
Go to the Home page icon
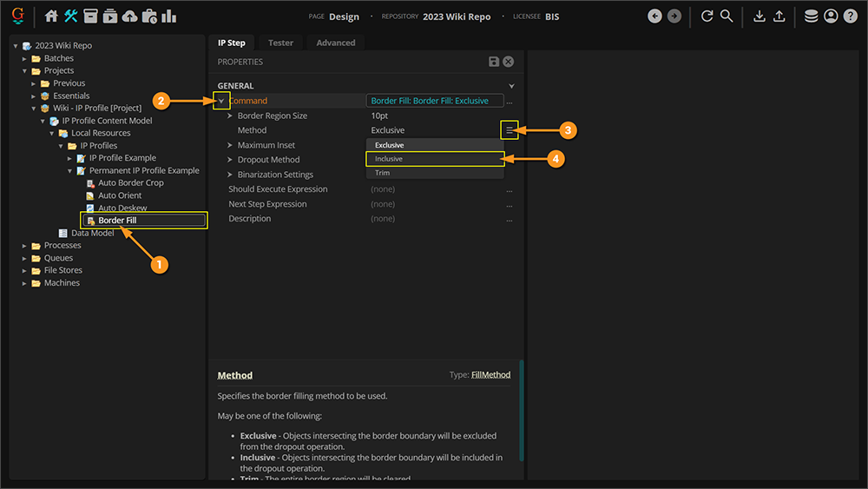pyautogui.click(x=51, y=17)
